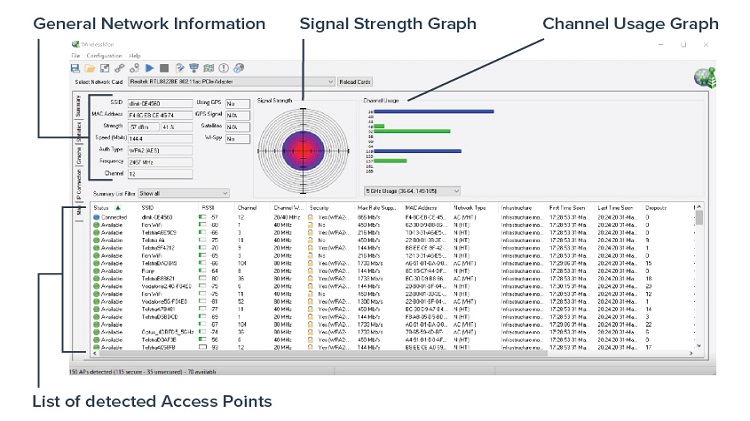This screenshot has height=421, width=750.
Task: Click the Save icon in the toolbar
Action: pyautogui.click(x=75, y=68)
